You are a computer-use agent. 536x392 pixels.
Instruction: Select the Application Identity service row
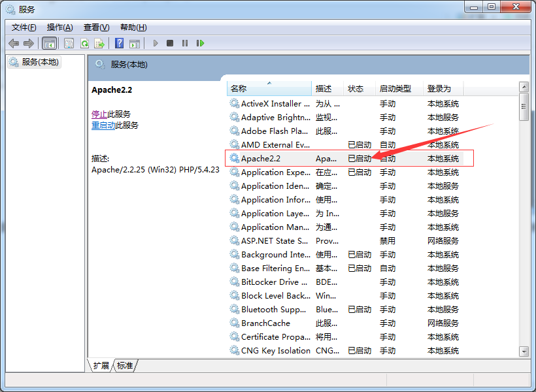(346, 186)
